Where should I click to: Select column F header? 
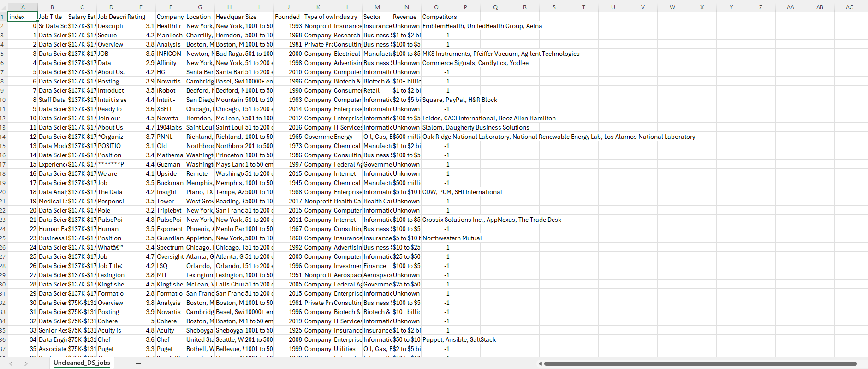(x=170, y=7)
